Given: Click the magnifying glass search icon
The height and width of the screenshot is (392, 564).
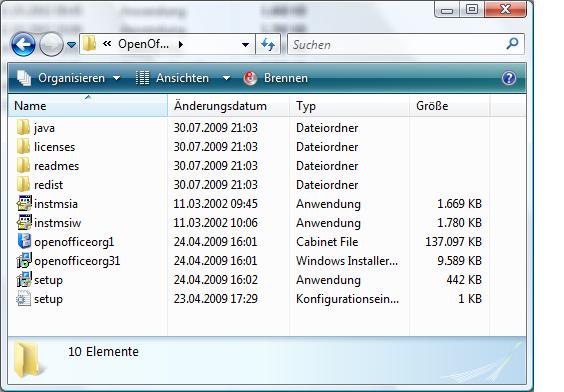Looking at the screenshot, I should [x=513, y=44].
